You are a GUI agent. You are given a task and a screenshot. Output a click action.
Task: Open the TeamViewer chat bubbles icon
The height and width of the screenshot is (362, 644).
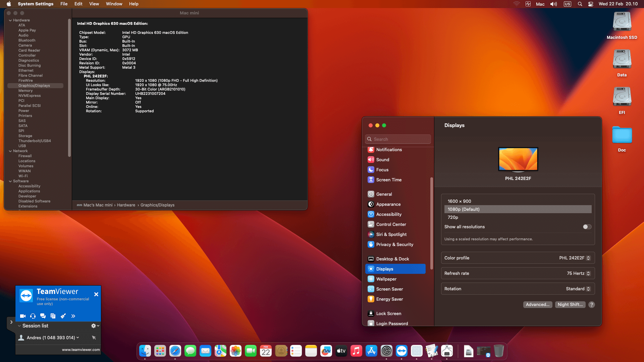tap(43, 316)
